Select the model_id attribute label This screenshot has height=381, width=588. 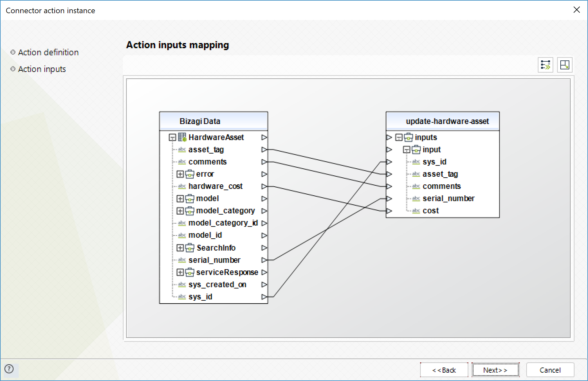[x=205, y=235]
